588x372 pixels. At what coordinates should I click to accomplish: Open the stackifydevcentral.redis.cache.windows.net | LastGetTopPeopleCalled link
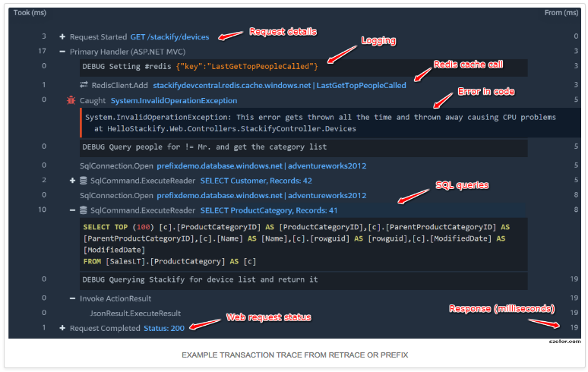pos(280,86)
